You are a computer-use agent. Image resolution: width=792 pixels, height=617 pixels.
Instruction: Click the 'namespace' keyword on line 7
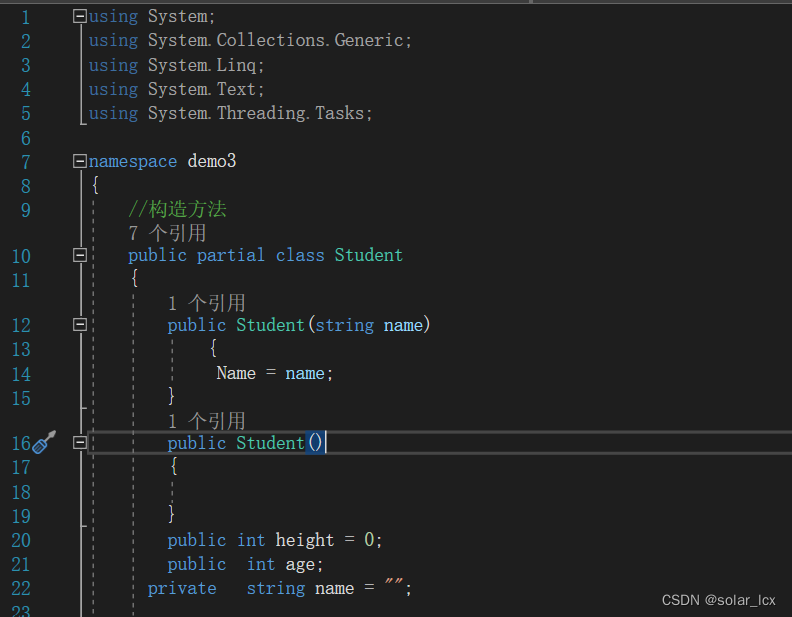coord(133,162)
